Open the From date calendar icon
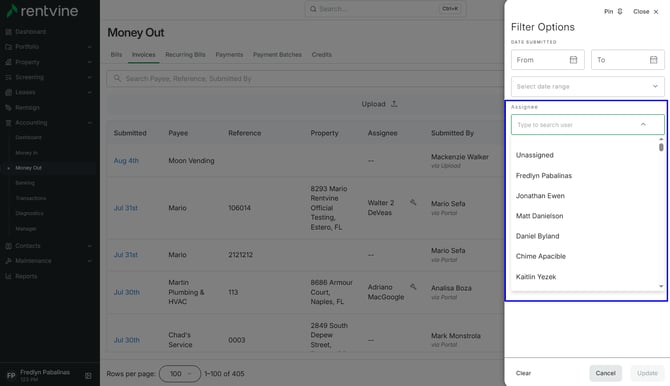This screenshot has height=386, width=670. 573,60
